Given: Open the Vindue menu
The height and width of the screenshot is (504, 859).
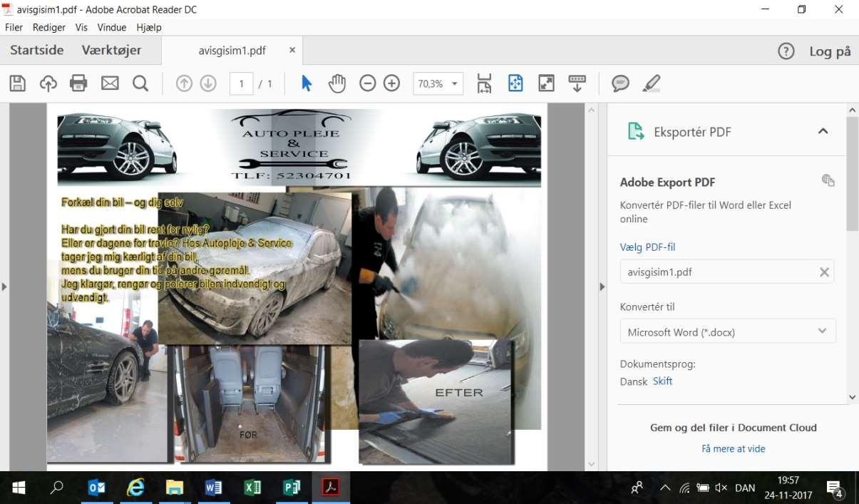Looking at the screenshot, I should tap(112, 27).
